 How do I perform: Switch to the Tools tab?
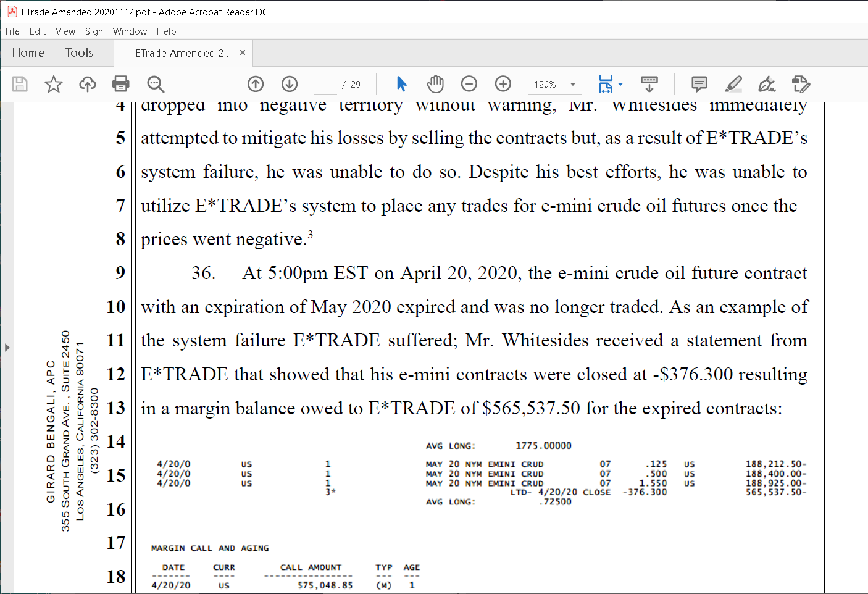80,53
